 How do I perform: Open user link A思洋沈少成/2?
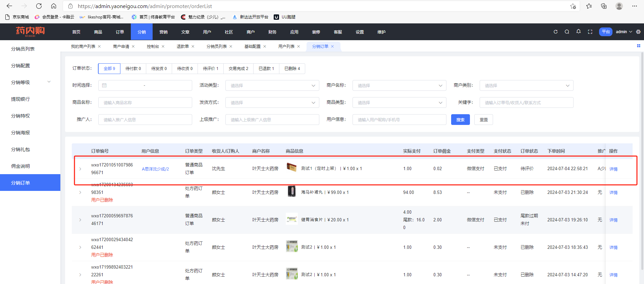[155, 169]
